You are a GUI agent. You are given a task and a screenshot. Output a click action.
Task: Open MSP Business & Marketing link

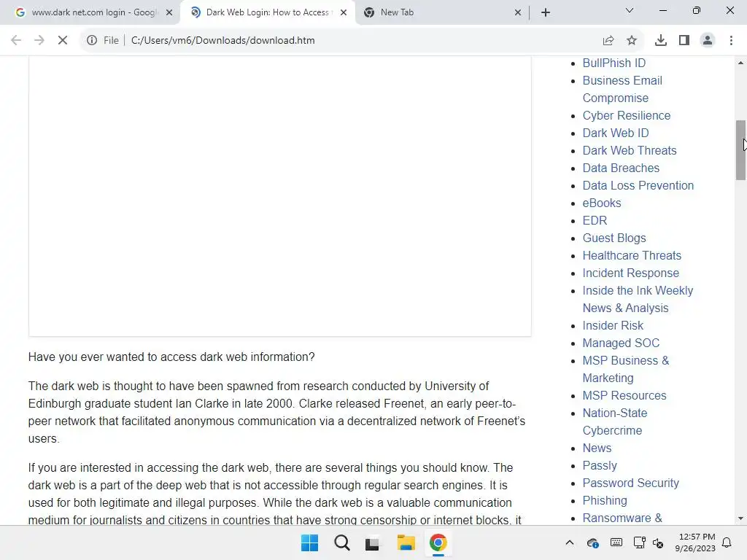point(625,369)
